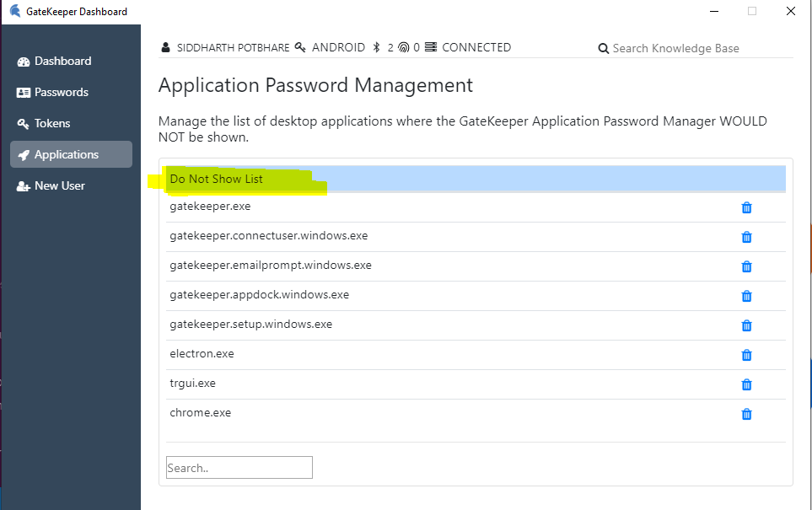Open the Tokens section
This screenshot has width=812, height=510.
[x=52, y=124]
